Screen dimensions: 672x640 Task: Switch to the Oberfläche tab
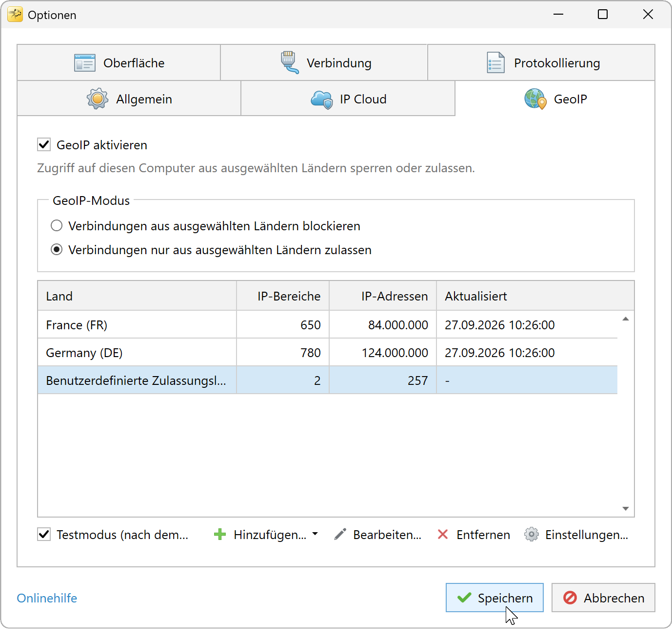[x=119, y=63]
